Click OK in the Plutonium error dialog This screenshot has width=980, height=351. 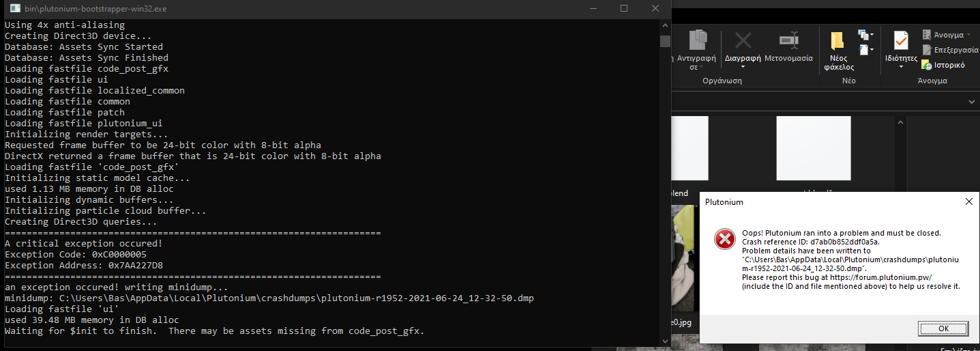(943, 328)
